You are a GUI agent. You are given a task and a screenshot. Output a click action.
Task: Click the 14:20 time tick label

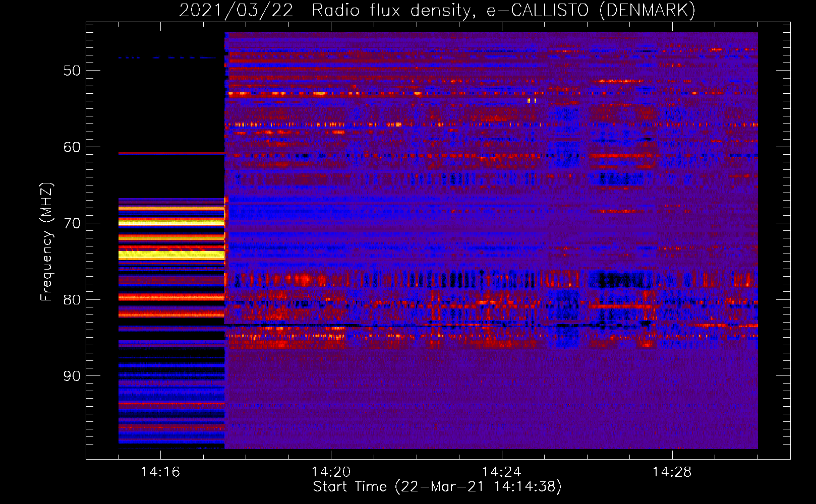click(x=331, y=472)
